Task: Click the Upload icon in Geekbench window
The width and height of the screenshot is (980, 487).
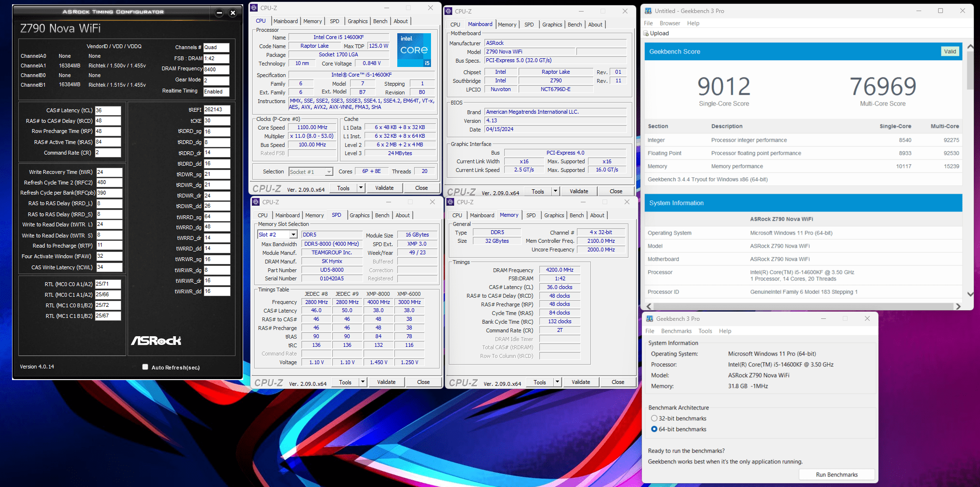Action: pos(646,33)
